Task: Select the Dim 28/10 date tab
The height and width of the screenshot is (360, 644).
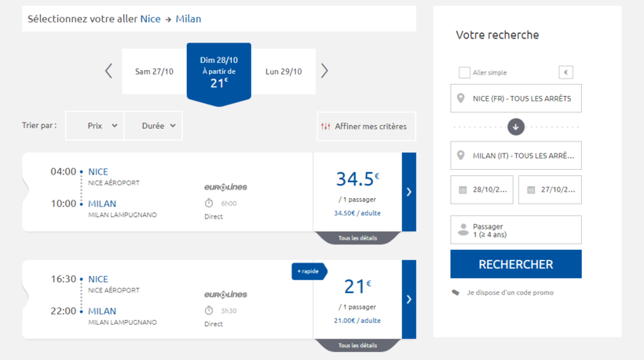Action: coord(218,72)
